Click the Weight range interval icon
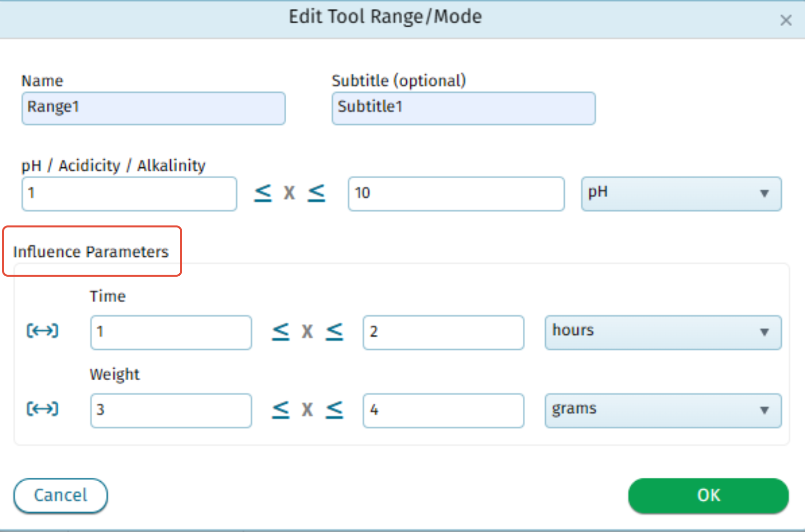Screen dimensions: 805x532 [42, 409]
